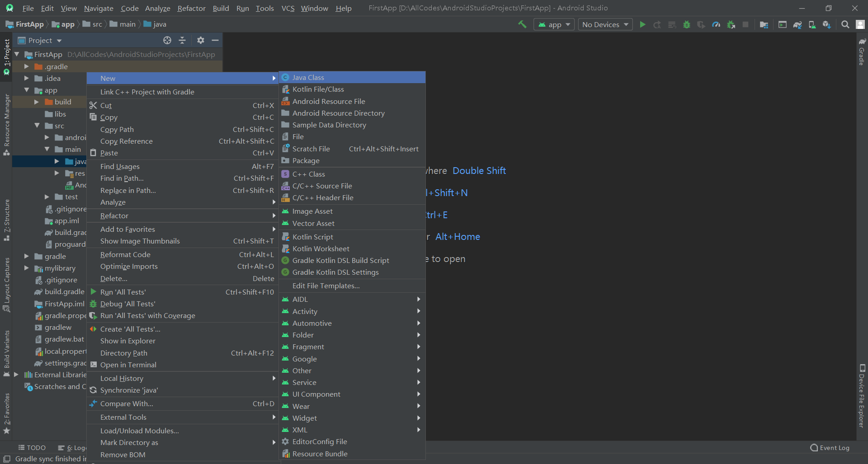
Task: Choose Kotlin File/Class from New submenu
Action: (x=352, y=89)
